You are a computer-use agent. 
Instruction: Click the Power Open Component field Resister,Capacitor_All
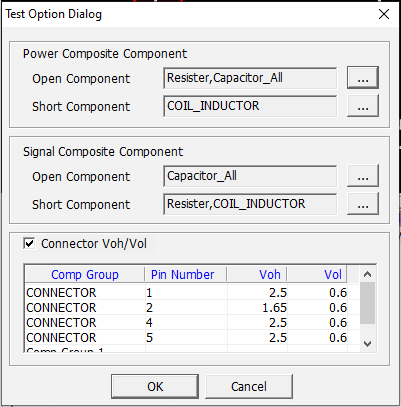tap(250, 78)
